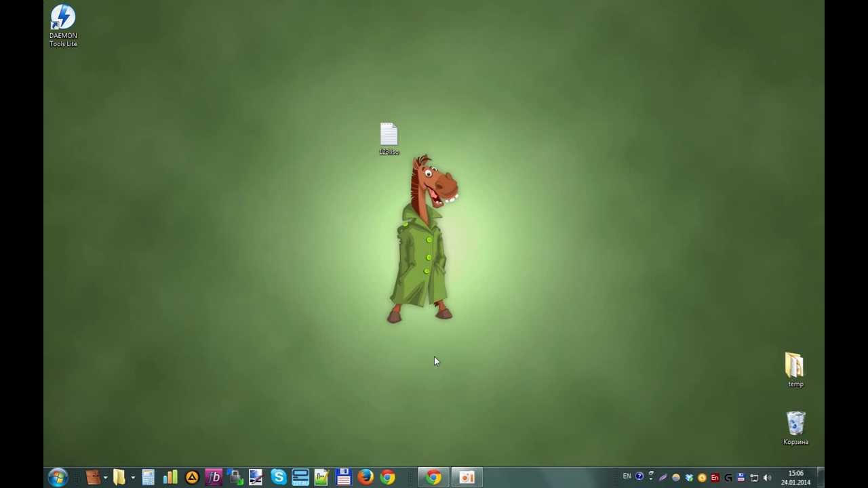Click the grey-blue round tray icon
Image resolution: width=868 pixels, height=488 pixels.
(x=675, y=478)
